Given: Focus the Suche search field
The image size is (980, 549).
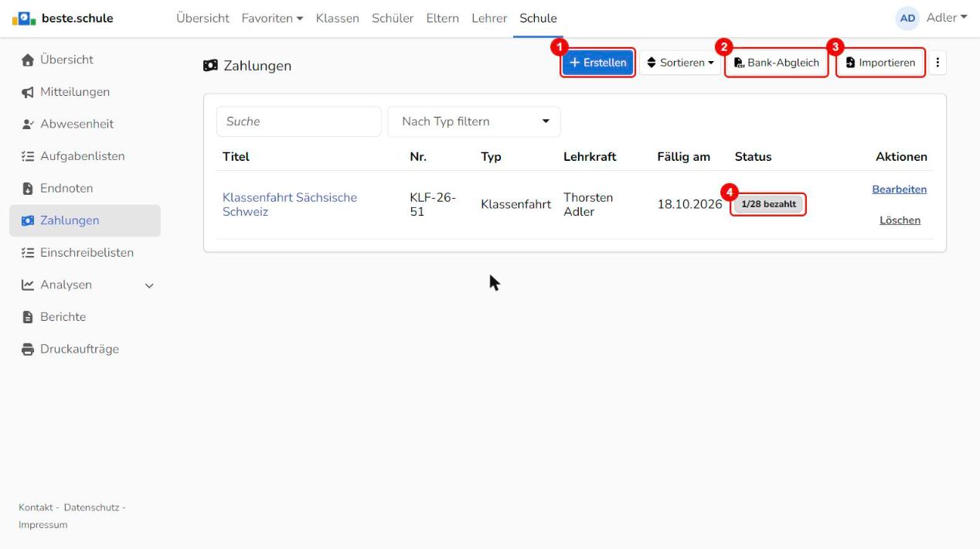Looking at the screenshot, I should (x=299, y=121).
